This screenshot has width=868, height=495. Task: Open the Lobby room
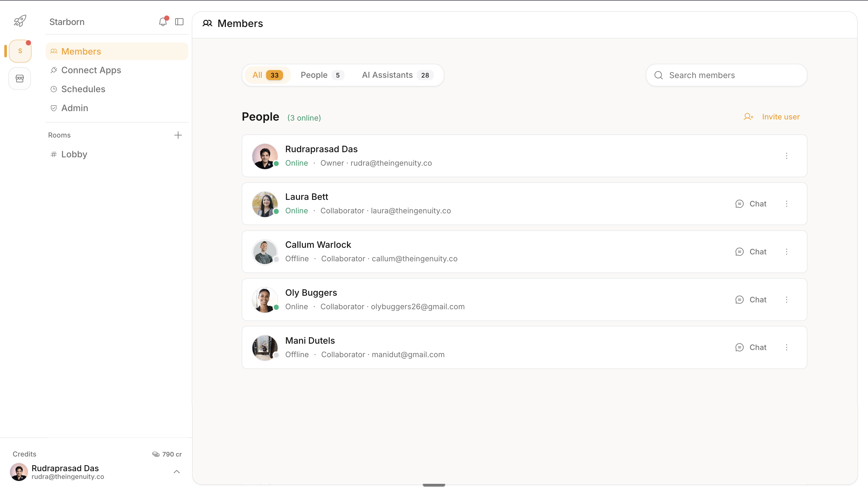74,154
